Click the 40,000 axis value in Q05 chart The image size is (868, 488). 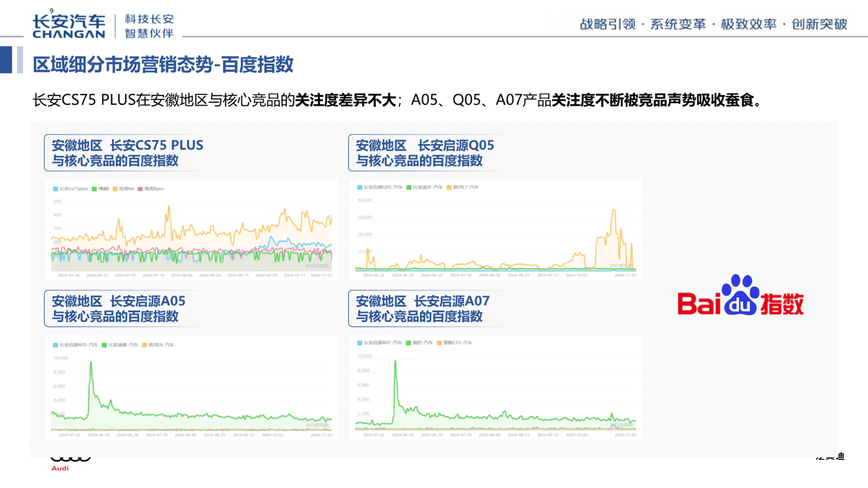[365, 200]
